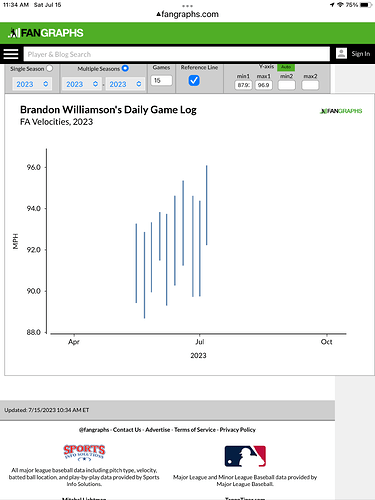The height and width of the screenshot is (500, 375).
Task: Open the Single Season 2023 dropdown
Action: [x=32, y=84]
